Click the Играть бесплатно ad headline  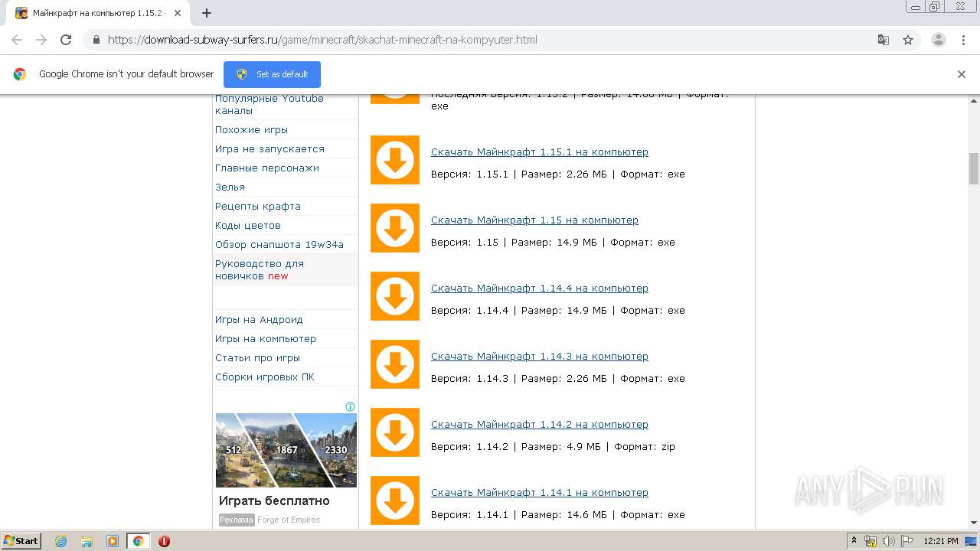pos(274,500)
